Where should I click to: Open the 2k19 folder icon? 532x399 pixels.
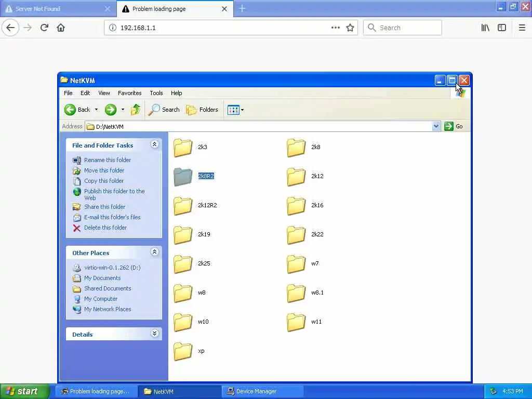pyautogui.click(x=183, y=235)
